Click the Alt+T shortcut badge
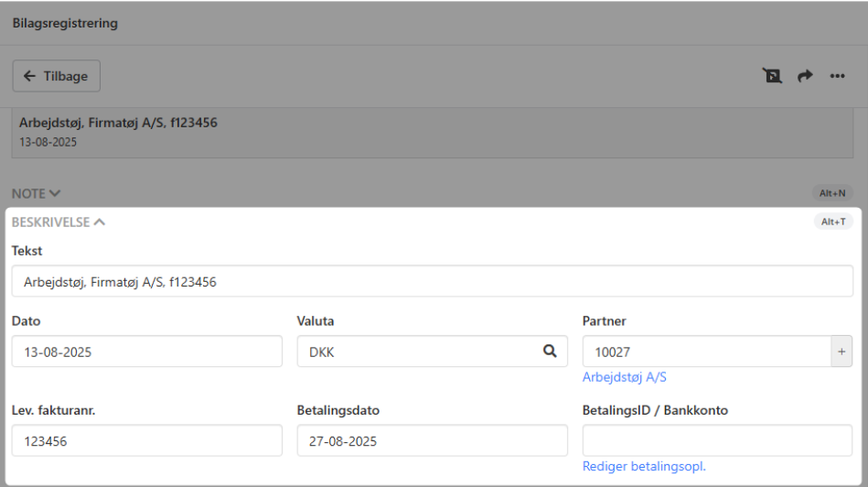 tap(832, 221)
